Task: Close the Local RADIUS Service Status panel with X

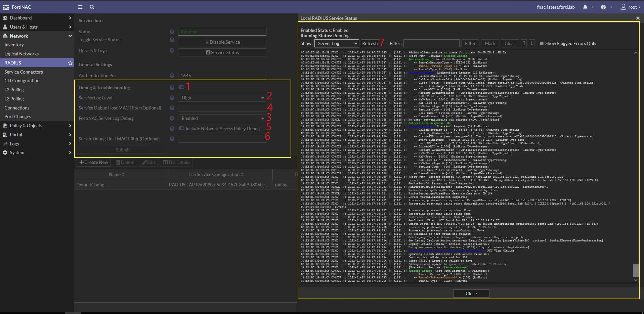Action: pyautogui.click(x=638, y=18)
